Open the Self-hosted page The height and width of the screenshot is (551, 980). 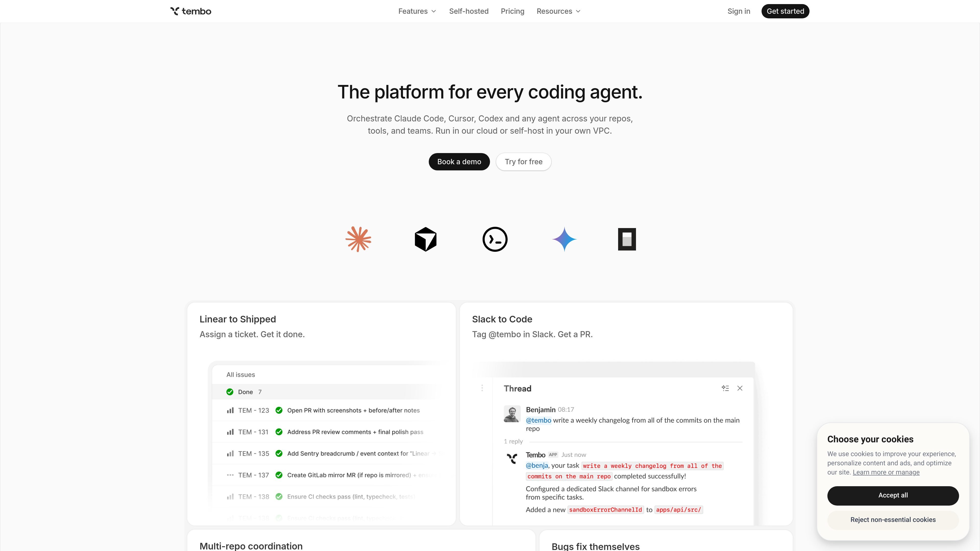coord(469,11)
